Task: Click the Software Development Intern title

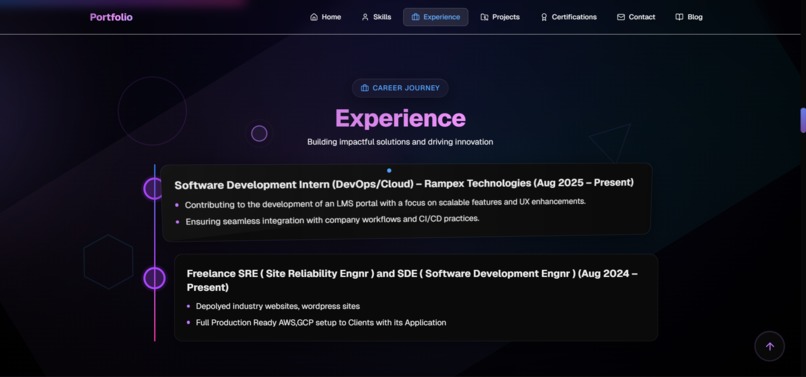Action: coord(404,184)
